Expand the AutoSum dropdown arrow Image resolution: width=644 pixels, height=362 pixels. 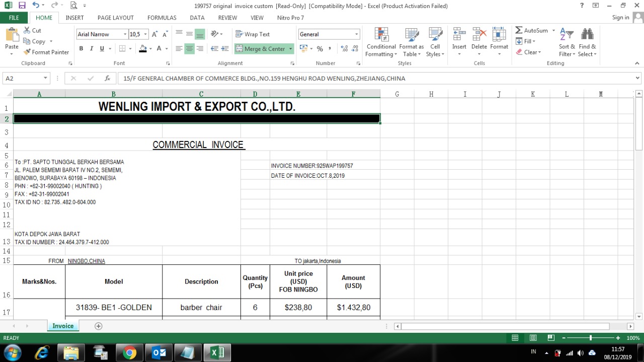553,30
